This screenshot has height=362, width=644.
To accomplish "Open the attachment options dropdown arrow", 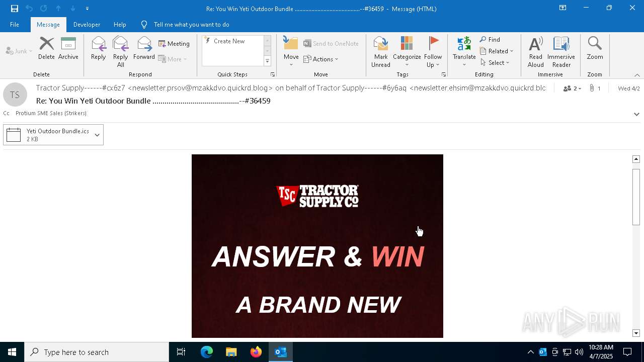I will (x=97, y=135).
